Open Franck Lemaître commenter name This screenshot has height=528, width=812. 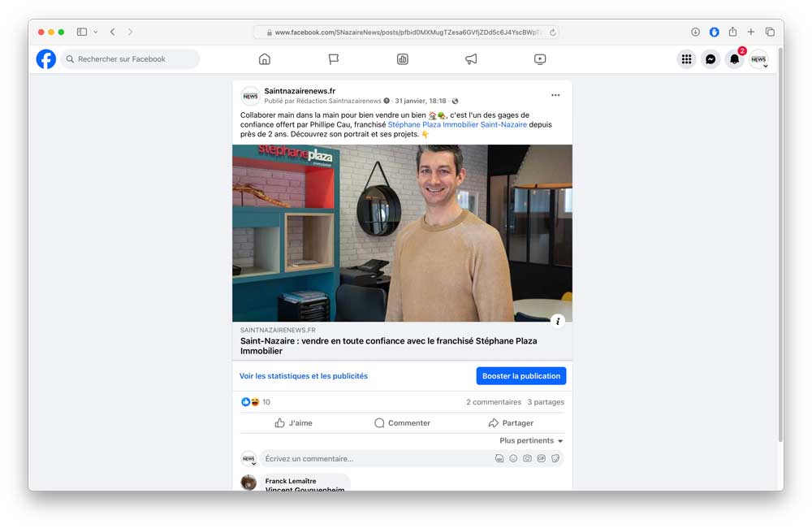[291, 481]
